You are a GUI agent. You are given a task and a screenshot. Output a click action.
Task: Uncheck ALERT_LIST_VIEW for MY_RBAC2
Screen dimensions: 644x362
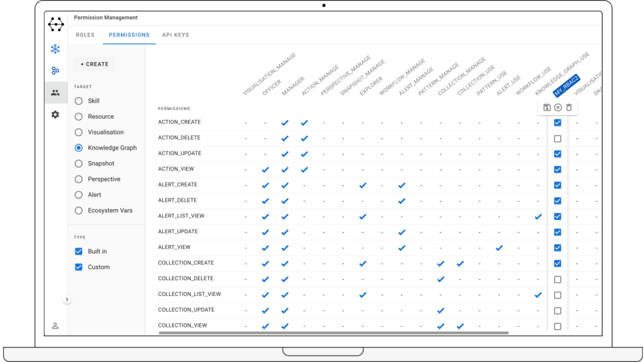pyautogui.click(x=557, y=216)
